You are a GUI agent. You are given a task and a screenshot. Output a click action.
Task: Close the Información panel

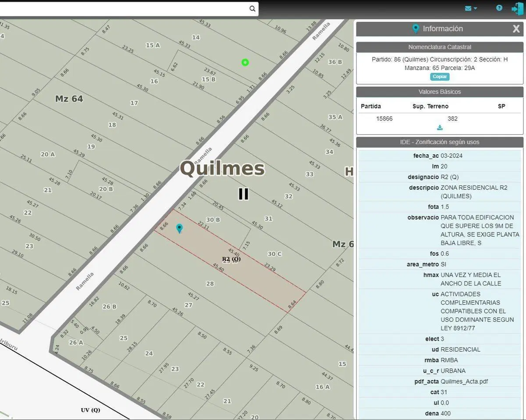point(516,29)
